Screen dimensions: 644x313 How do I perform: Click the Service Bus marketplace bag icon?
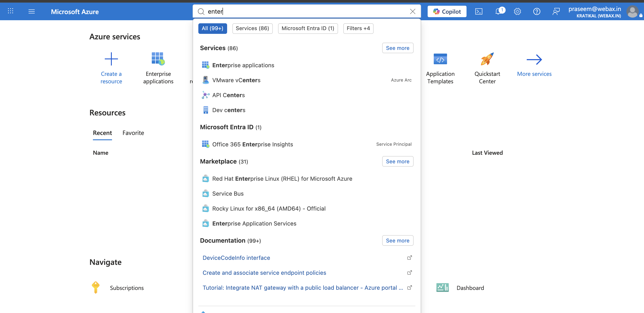point(206,193)
